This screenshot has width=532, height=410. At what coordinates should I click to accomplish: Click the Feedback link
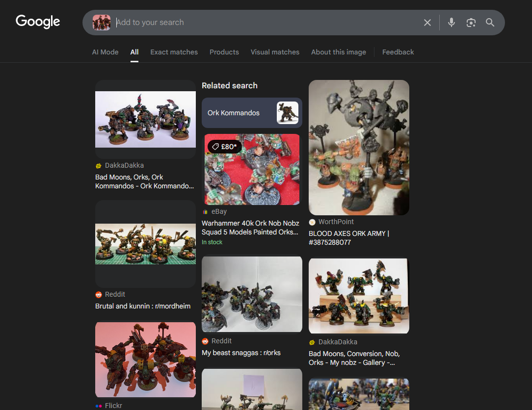pyautogui.click(x=398, y=52)
